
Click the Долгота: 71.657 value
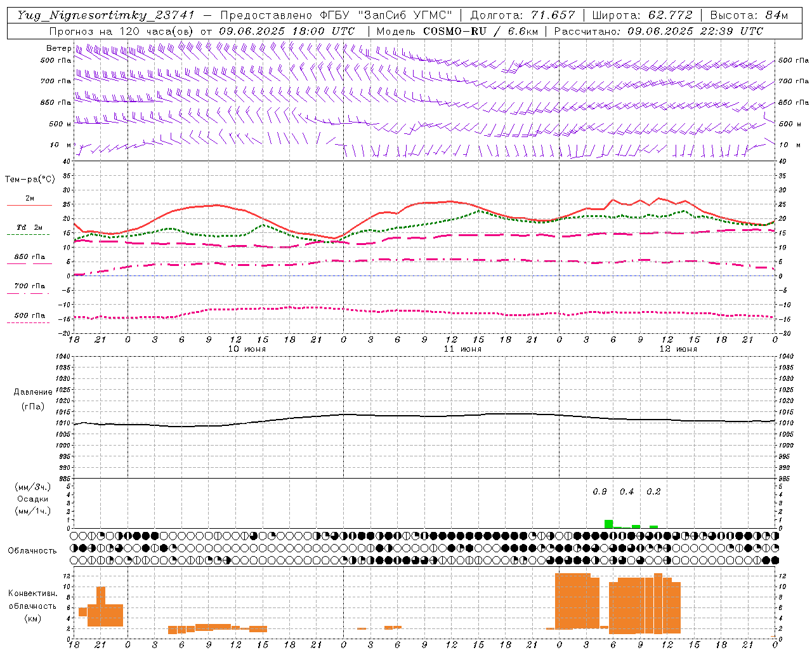point(523,15)
